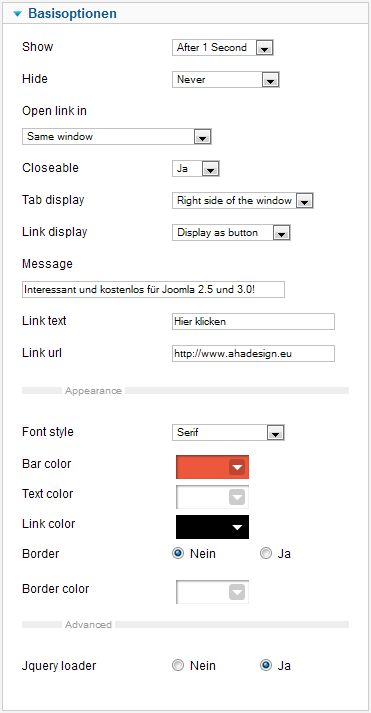
Task: Open the Closeable dropdown
Action: [196, 168]
